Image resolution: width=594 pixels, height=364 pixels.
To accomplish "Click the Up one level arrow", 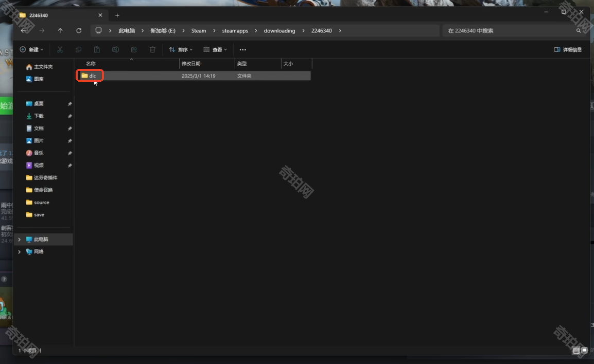I will (x=60, y=31).
